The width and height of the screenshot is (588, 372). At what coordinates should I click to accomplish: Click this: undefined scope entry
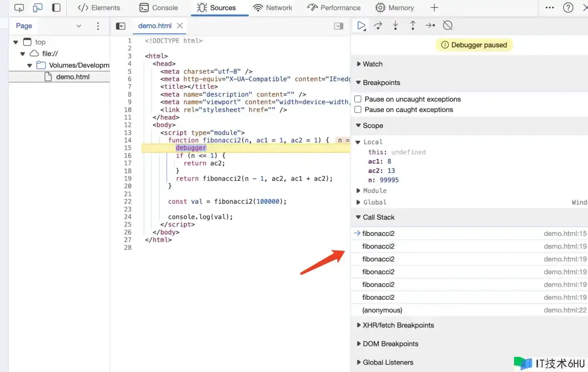[397, 152]
